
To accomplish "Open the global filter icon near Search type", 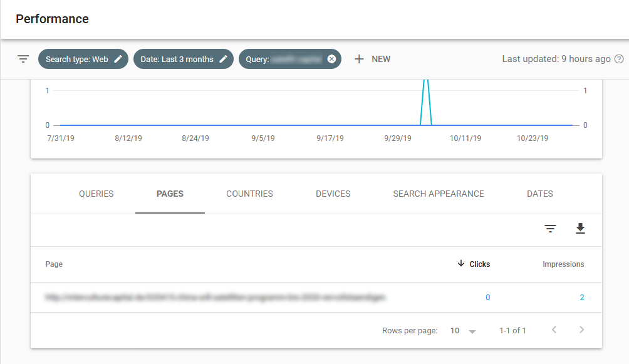I will click(23, 59).
